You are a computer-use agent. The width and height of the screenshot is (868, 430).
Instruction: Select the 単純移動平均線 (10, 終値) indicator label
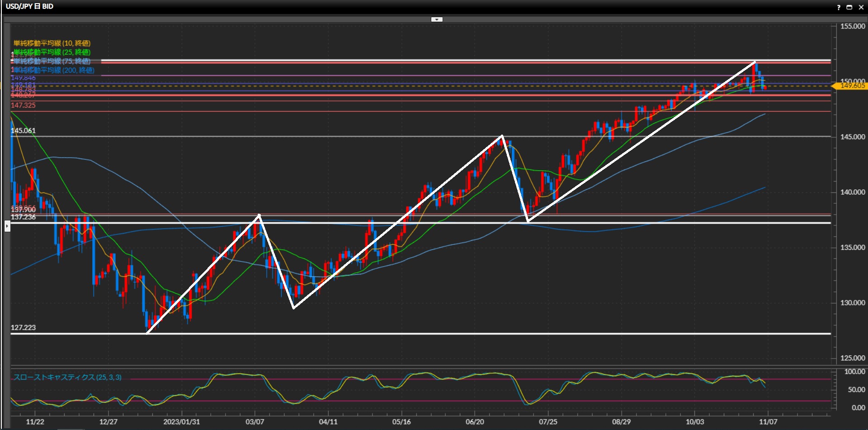tap(52, 43)
